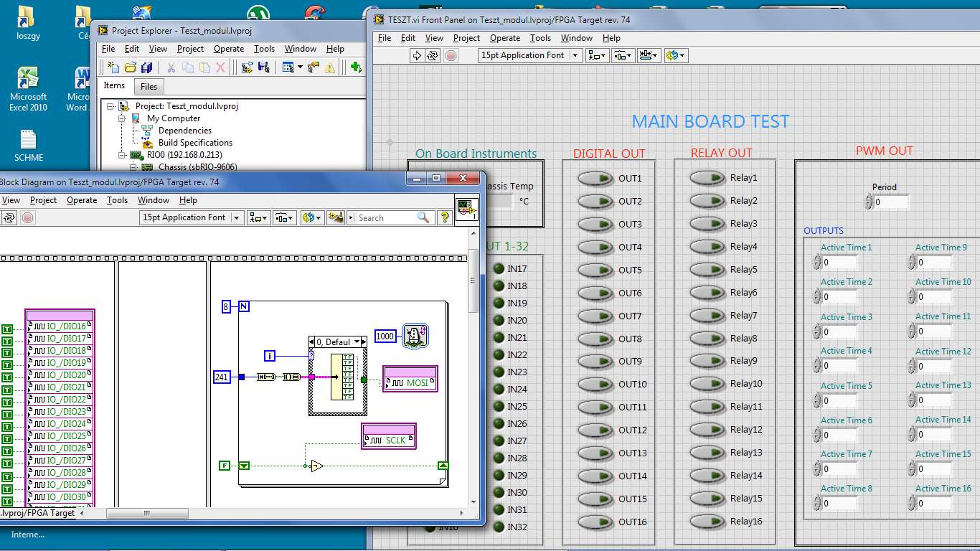Click Clean Up Diagram icon in Block Diagram toolbar

click(x=335, y=217)
